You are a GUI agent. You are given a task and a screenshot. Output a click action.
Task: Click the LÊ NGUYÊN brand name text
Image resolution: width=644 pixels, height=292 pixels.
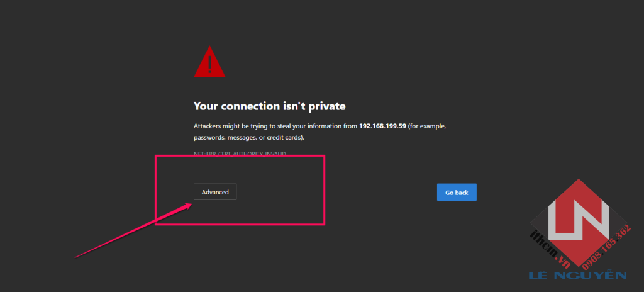pyautogui.click(x=579, y=276)
